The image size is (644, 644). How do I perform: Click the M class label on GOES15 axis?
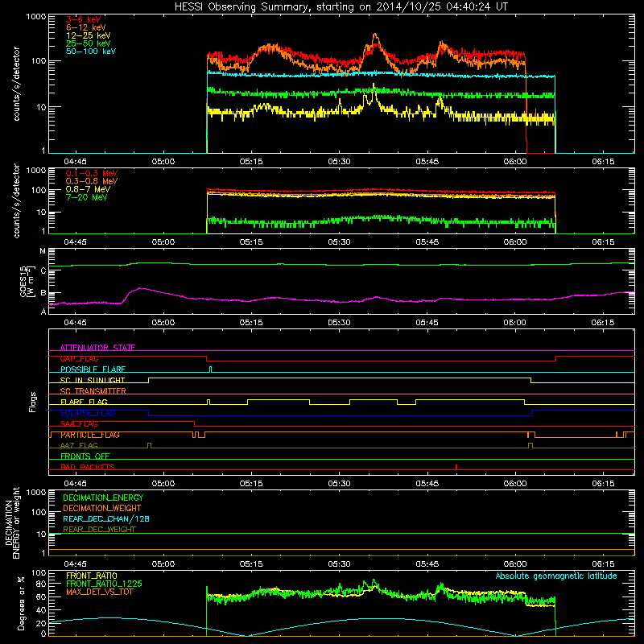[43, 251]
